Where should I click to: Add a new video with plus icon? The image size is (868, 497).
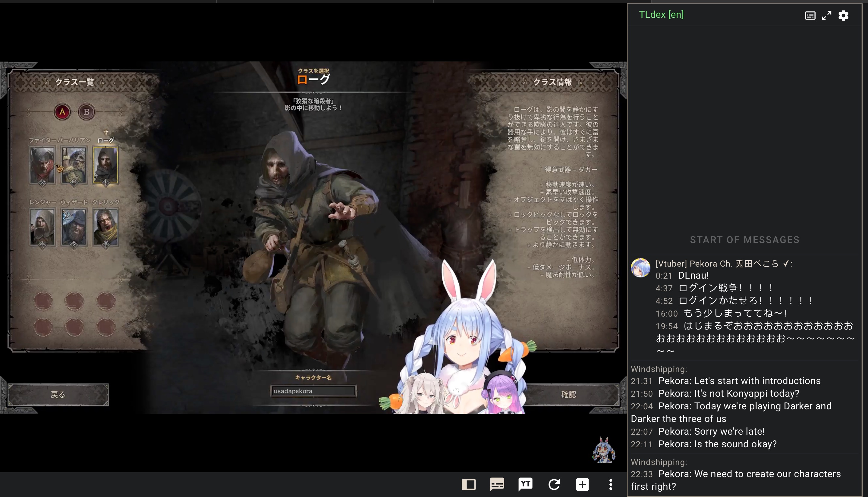582,484
